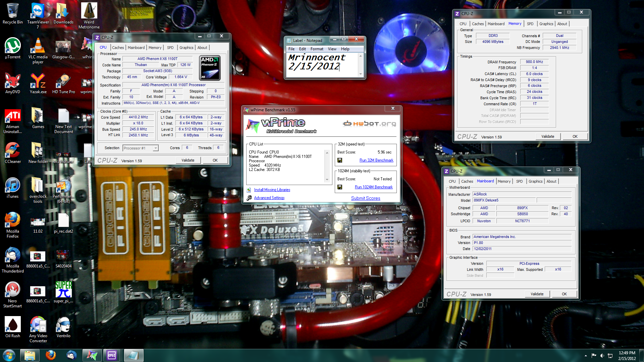
Task: Open Notepad Format menu
Action: [x=317, y=49]
